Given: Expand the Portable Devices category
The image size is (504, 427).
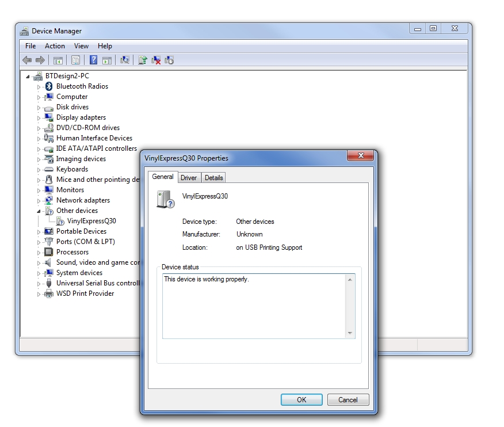Looking at the screenshot, I should click(39, 232).
